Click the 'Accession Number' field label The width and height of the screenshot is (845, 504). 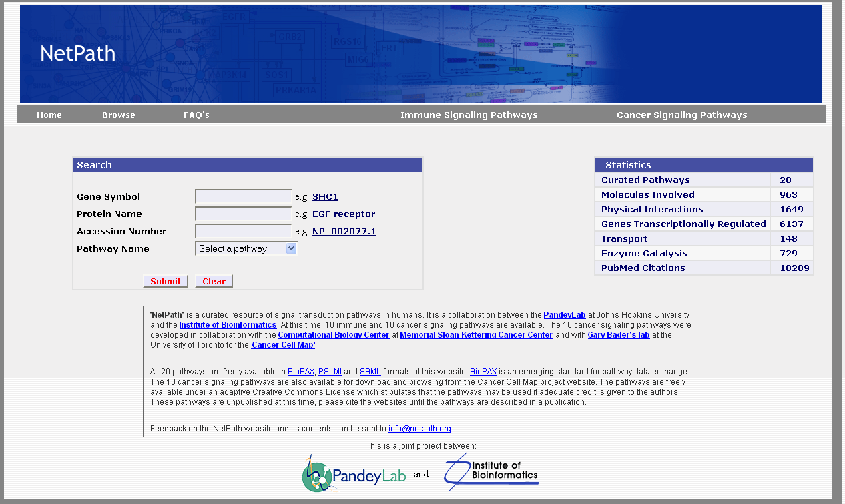(x=121, y=232)
